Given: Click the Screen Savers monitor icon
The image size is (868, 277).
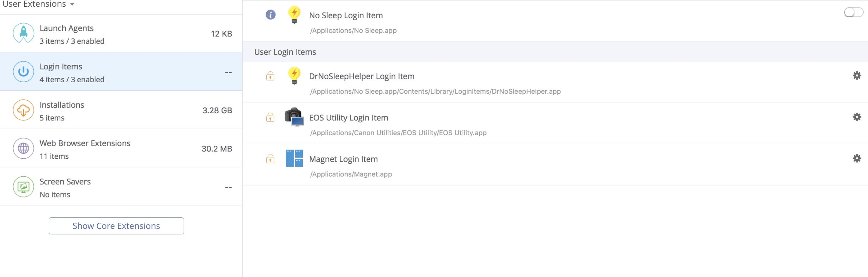Looking at the screenshot, I should (x=23, y=187).
